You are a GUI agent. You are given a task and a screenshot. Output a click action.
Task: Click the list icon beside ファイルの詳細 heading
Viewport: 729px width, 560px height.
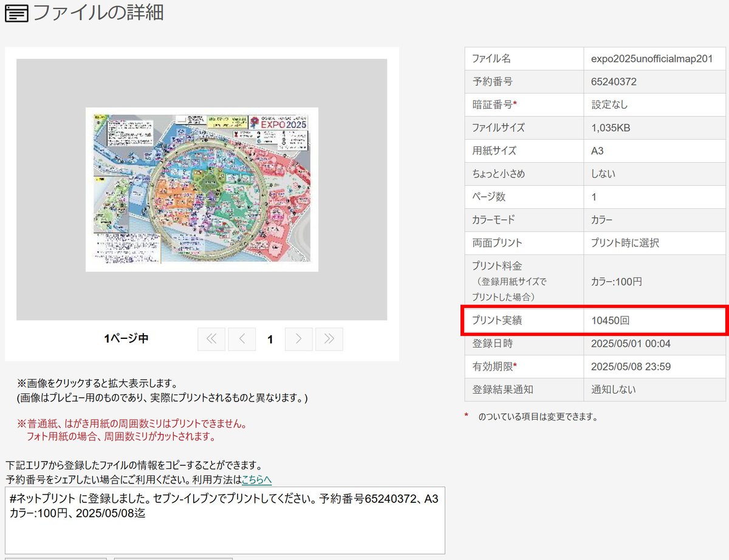pos(16,13)
